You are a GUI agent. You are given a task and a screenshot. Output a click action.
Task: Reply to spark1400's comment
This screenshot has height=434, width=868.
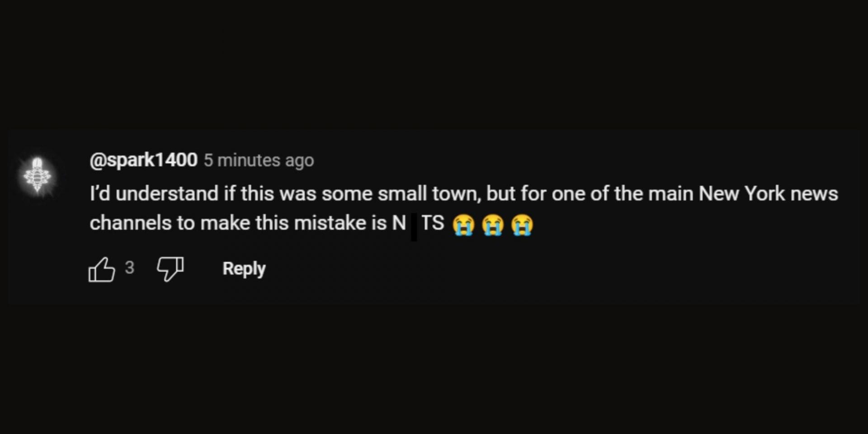[x=244, y=269]
